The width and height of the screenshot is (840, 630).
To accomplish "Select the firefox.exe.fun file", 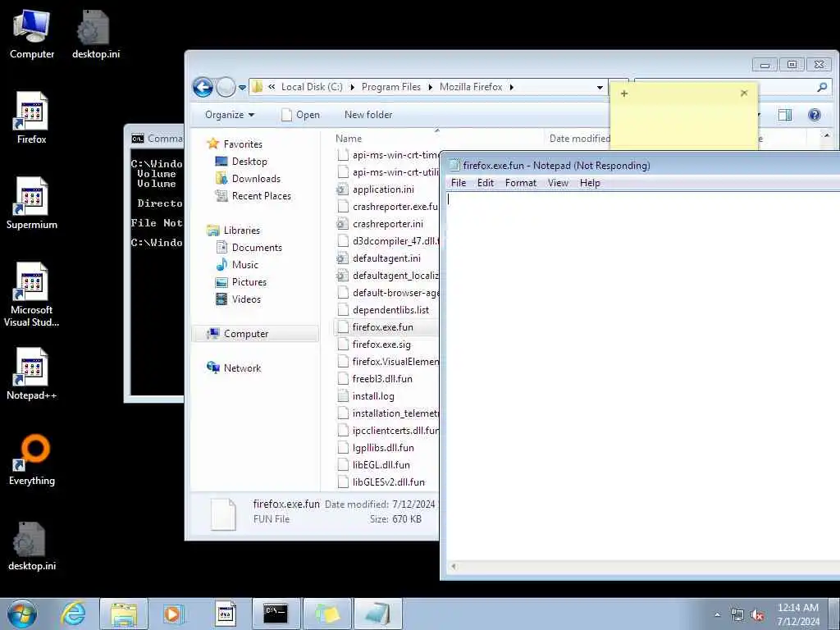I will coord(382,326).
